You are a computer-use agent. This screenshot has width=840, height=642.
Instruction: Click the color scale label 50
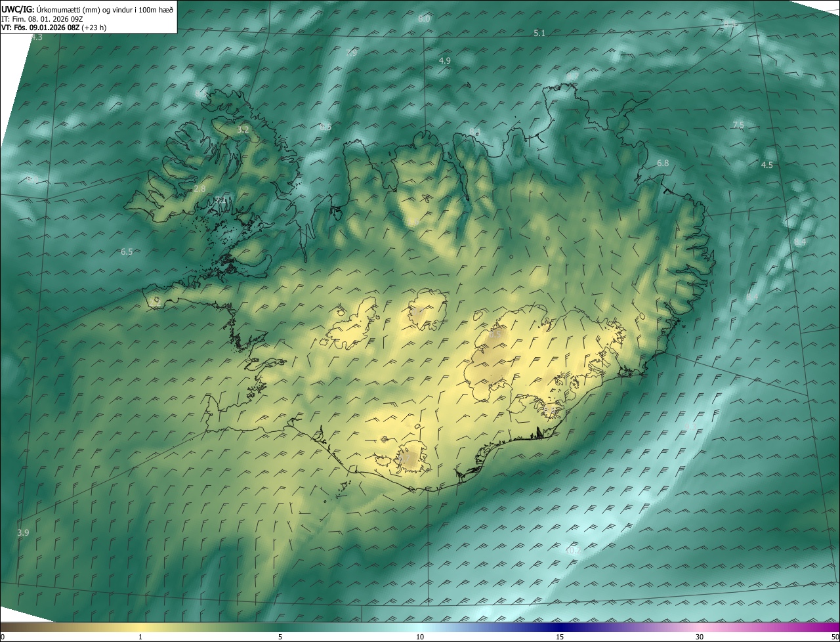[x=835, y=637]
